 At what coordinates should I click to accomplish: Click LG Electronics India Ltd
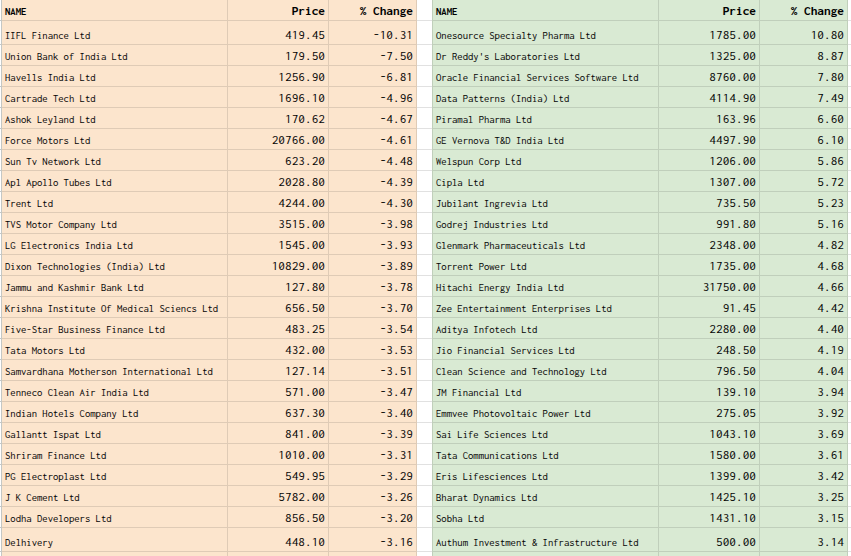69,246
